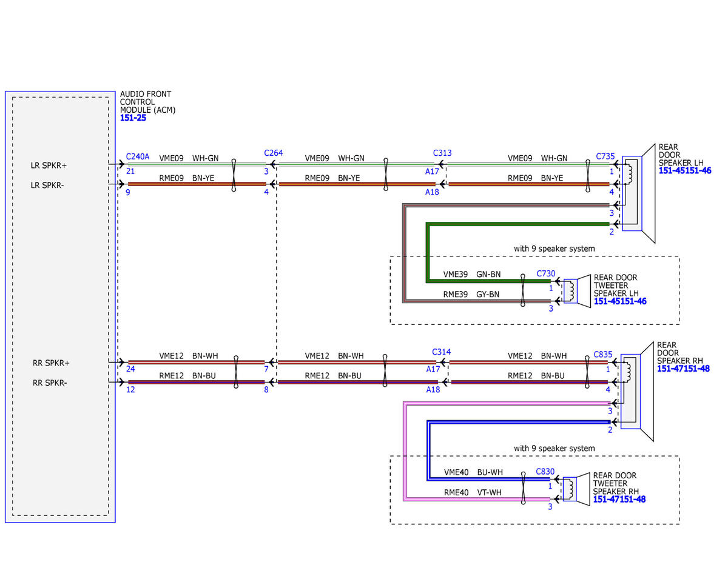Open Rear Door Speaker LH 151-45151-46 link
Screen dimensions: 728x562
point(684,171)
